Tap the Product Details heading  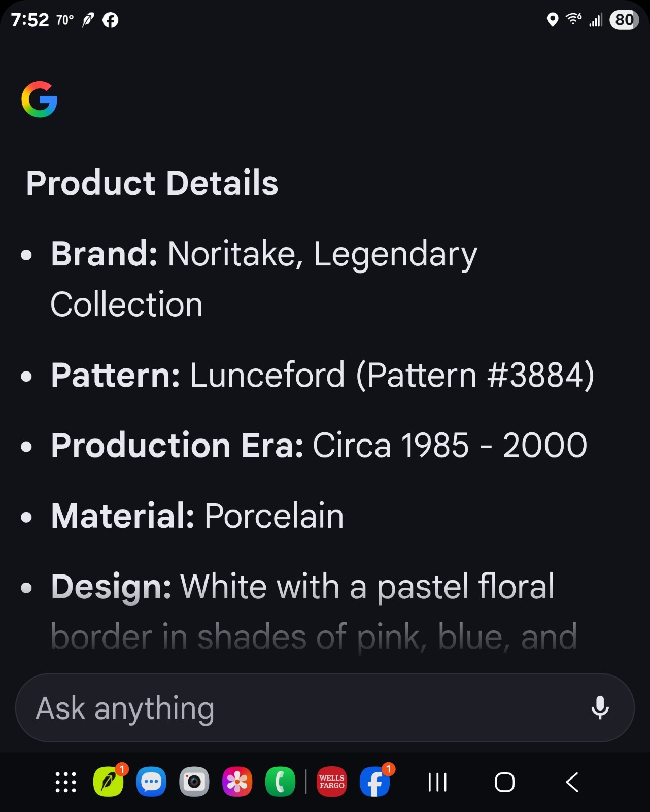152,183
